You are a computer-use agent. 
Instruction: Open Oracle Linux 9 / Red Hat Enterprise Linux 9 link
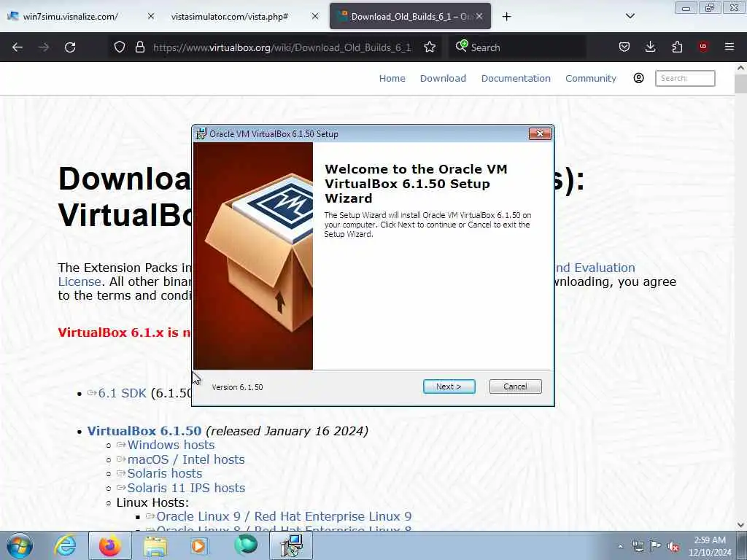pyautogui.click(x=284, y=517)
